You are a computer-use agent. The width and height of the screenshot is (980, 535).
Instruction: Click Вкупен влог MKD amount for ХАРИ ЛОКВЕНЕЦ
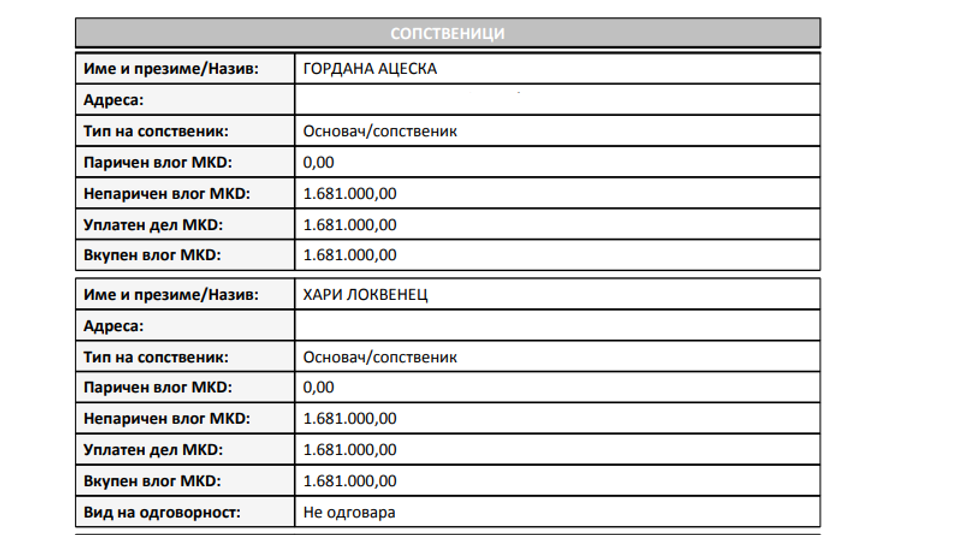[x=350, y=481]
